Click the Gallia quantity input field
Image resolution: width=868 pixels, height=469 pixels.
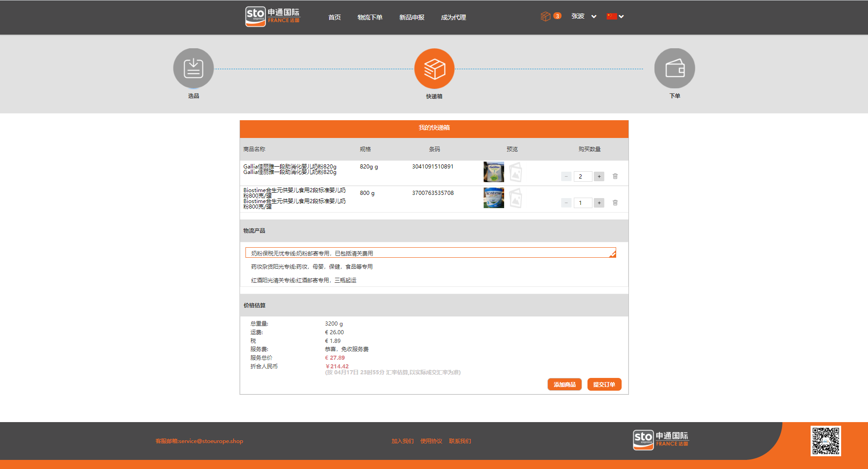(x=583, y=176)
